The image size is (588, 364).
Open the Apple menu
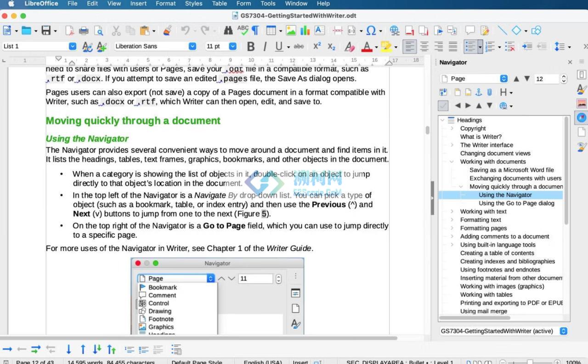click(11, 4)
